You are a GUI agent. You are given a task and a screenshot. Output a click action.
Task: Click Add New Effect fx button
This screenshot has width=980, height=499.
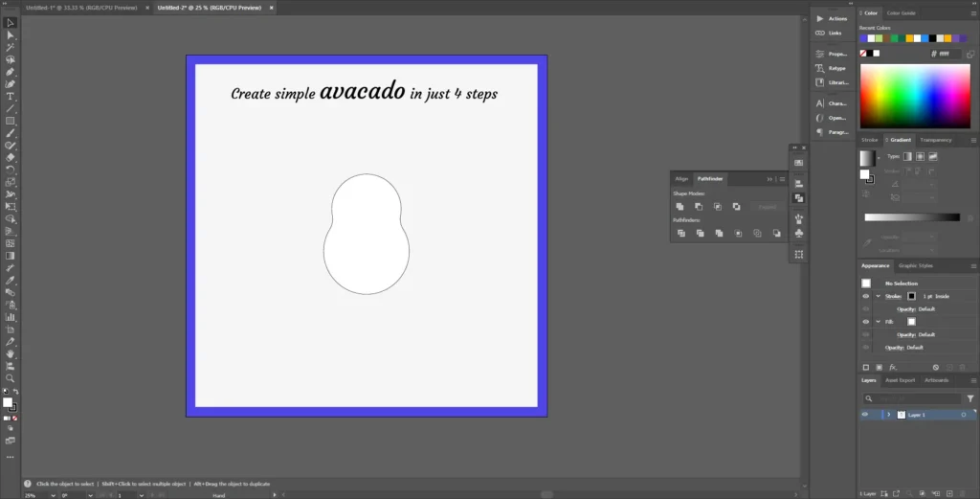point(893,367)
